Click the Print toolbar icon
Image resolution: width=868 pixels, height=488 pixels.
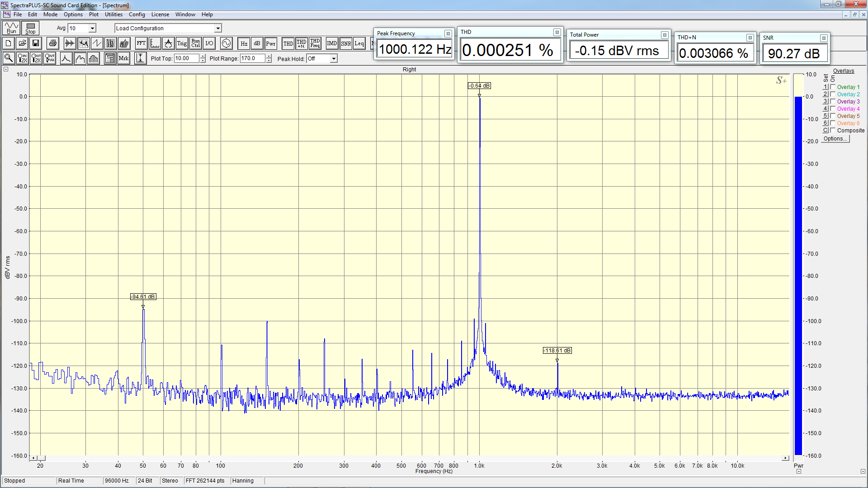pyautogui.click(x=53, y=43)
